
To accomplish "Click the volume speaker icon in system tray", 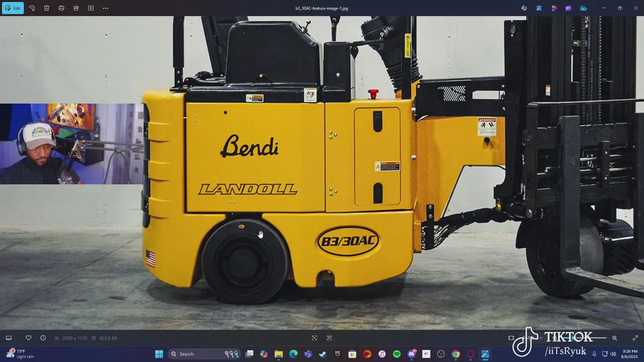I will [613, 354].
